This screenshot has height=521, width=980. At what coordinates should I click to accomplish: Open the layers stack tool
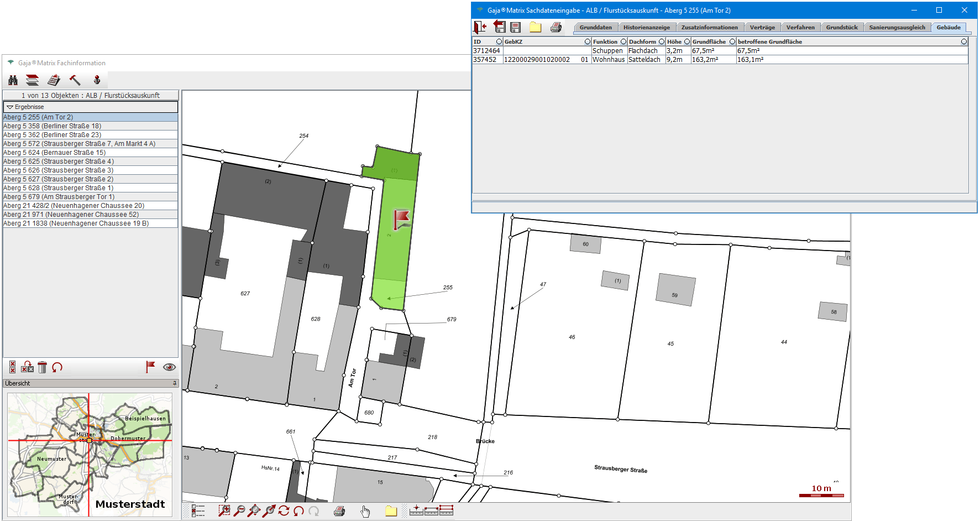pos(33,80)
